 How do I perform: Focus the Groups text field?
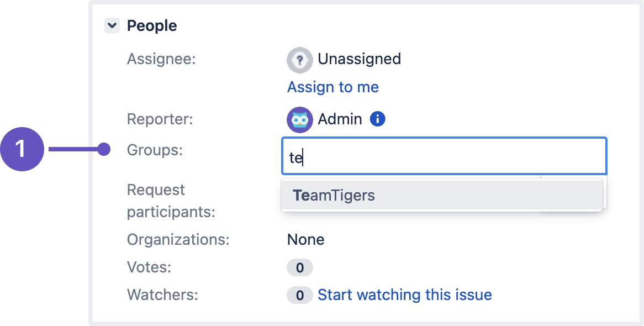(444, 156)
